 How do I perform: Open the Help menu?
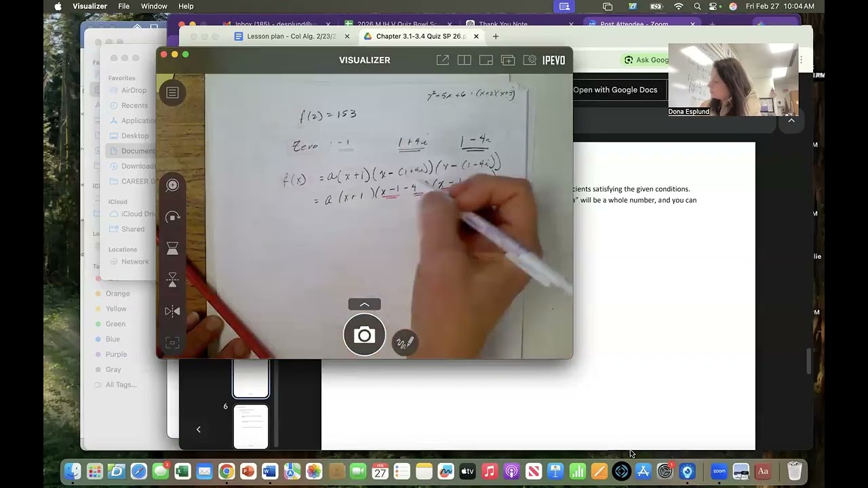186,6
